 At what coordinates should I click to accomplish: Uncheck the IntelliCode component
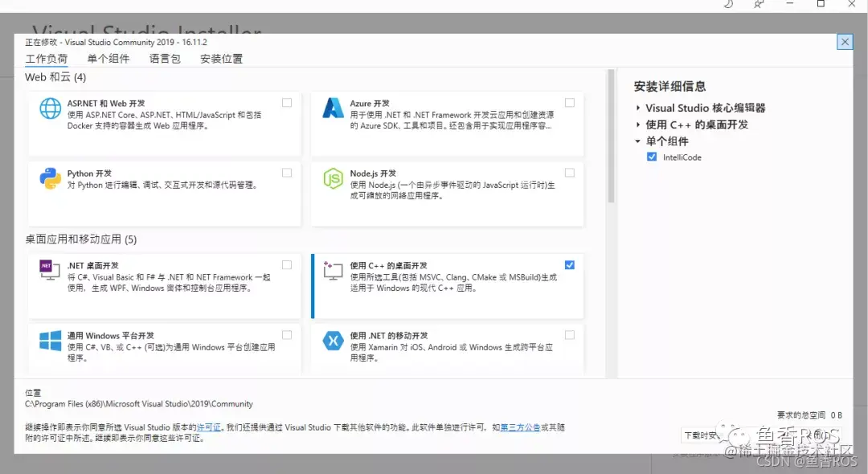pos(652,157)
